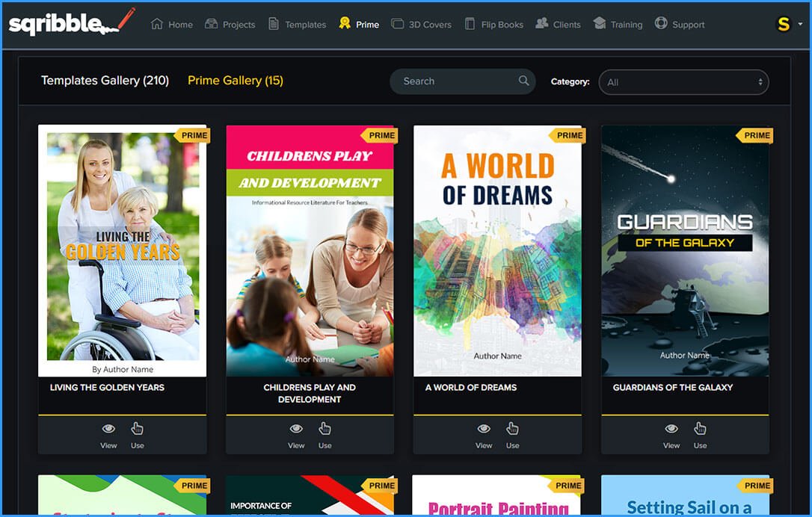
Task: Open the Importance Of template cover
Action: tap(310, 495)
